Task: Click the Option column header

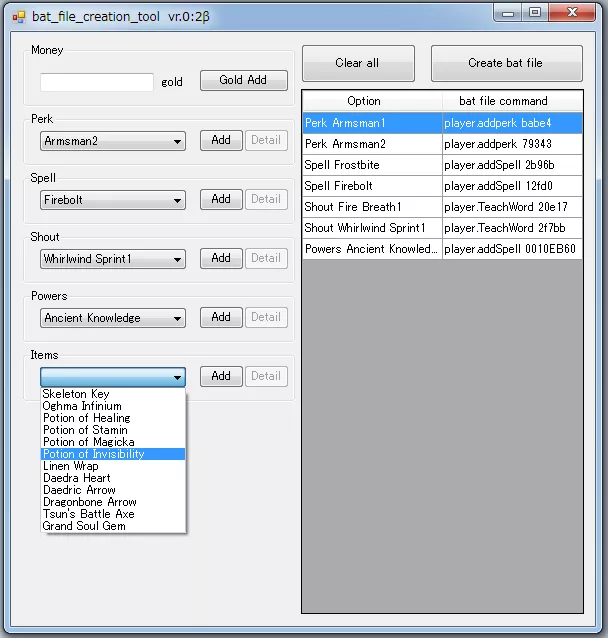Action: [x=372, y=101]
